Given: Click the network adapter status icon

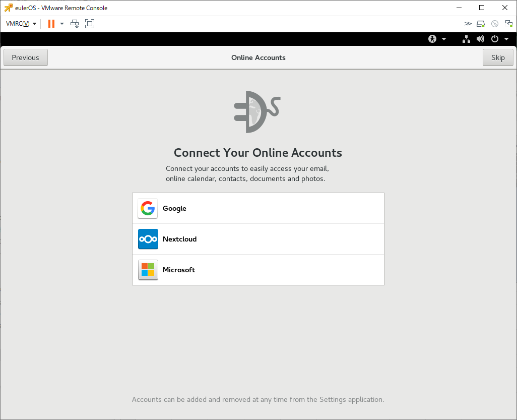Looking at the screenshot, I should (508, 24).
